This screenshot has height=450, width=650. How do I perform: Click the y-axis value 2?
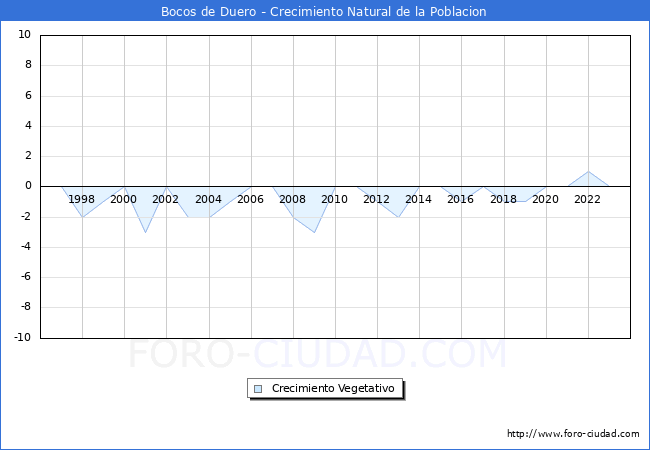[x=28, y=156]
